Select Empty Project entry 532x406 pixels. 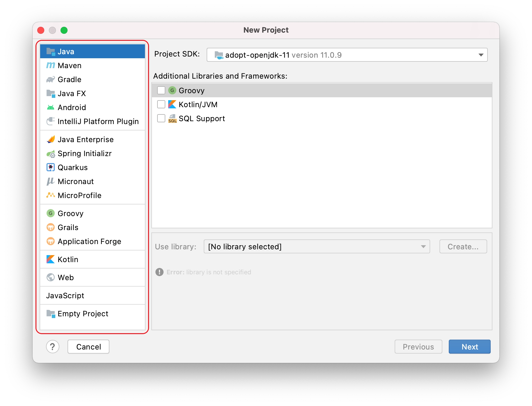(x=93, y=314)
